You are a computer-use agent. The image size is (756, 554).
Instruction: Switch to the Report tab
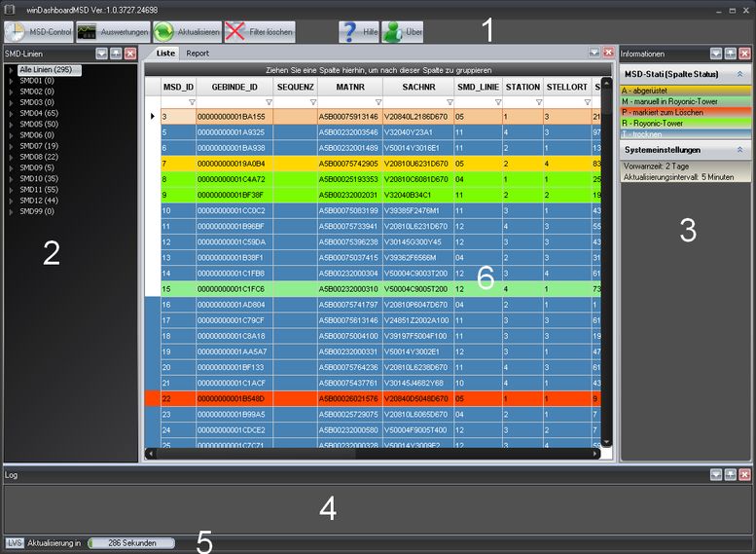click(198, 54)
